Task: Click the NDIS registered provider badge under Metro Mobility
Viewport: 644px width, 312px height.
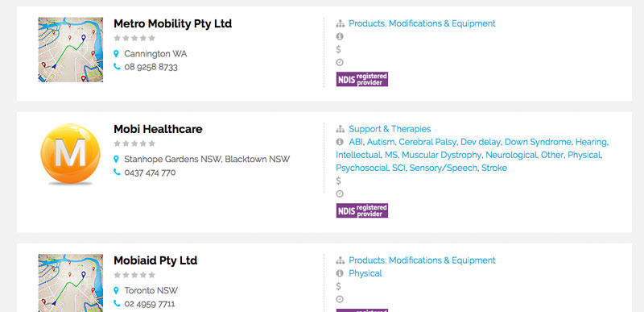Action: click(361, 79)
